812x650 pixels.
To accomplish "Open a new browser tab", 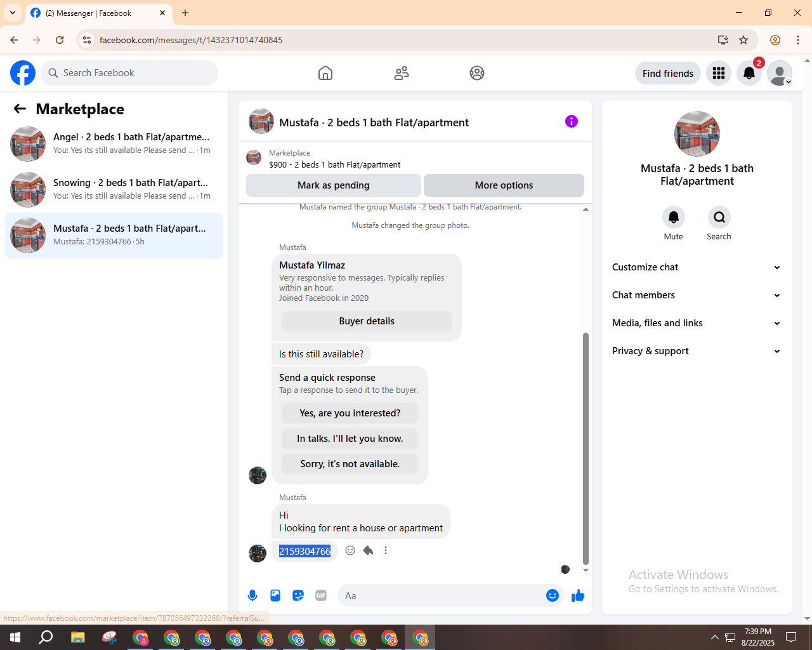I will (x=185, y=13).
